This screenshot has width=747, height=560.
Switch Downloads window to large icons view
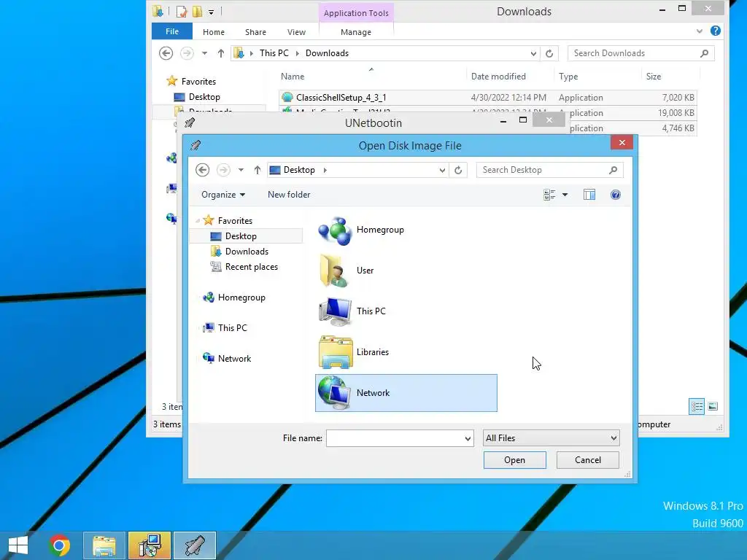pos(713,407)
